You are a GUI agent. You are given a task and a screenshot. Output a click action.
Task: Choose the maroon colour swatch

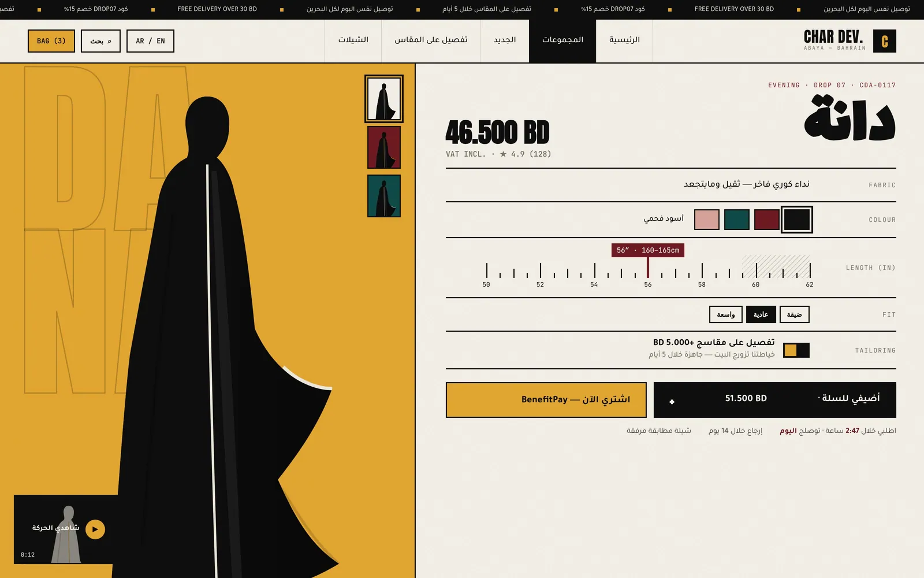[767, 220]
